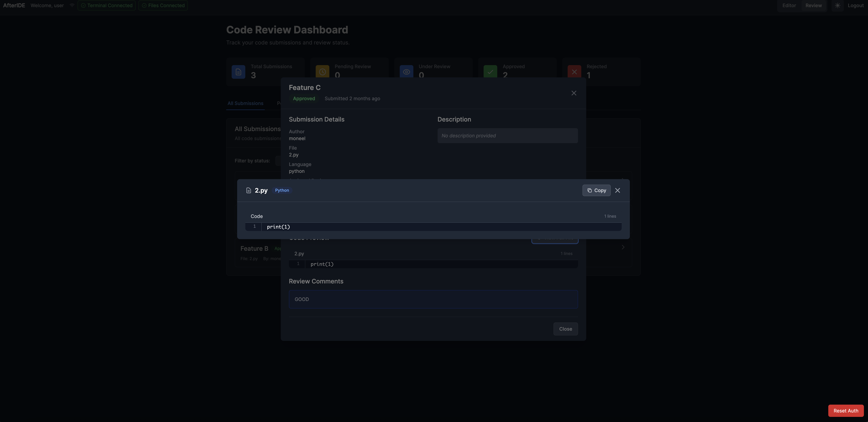
Task: Click the Total Submissions document icon
Action: (238, 72)
